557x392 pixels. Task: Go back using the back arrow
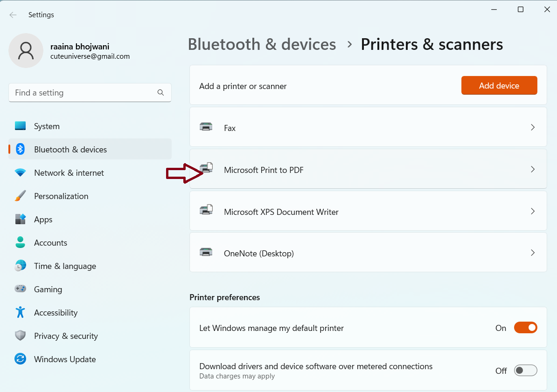click(13, 15)
